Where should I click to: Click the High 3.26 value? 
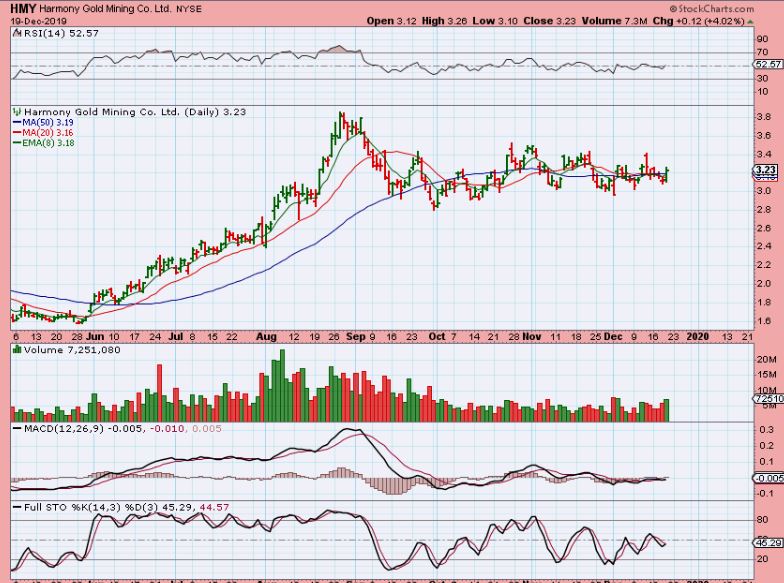click(444, 21)
